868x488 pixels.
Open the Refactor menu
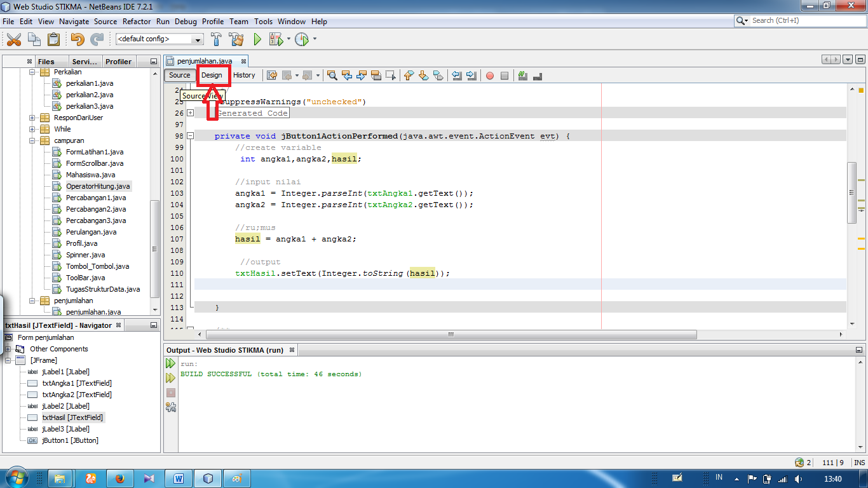pyautogui.click(x=137, y=21)
